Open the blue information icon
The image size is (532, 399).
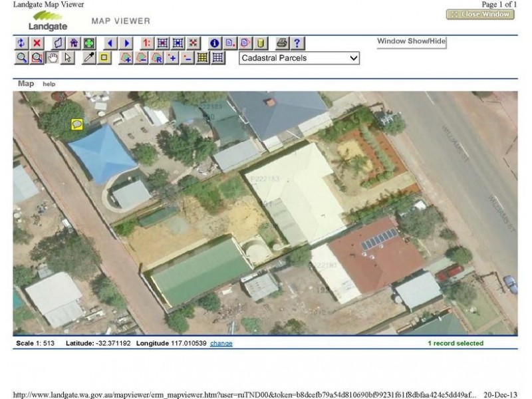pyautogui.click(x=215, y=43)
